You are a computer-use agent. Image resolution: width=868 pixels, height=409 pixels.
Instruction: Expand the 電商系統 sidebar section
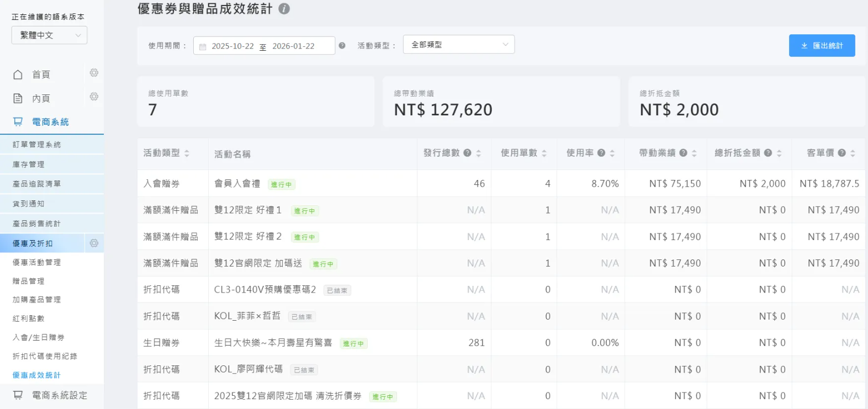point(50,122)
